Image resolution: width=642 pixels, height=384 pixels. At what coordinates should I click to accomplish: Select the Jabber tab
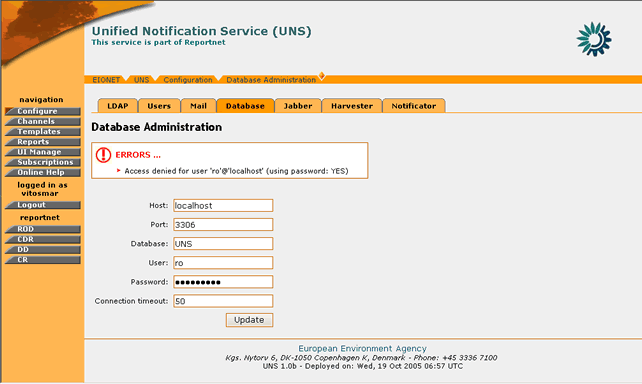tap(298, 106)
